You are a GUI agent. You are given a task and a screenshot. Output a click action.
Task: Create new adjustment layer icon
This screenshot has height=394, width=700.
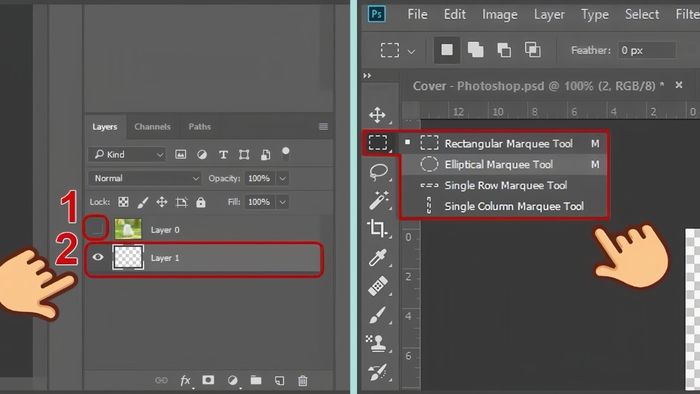click(x=233, y=380)
